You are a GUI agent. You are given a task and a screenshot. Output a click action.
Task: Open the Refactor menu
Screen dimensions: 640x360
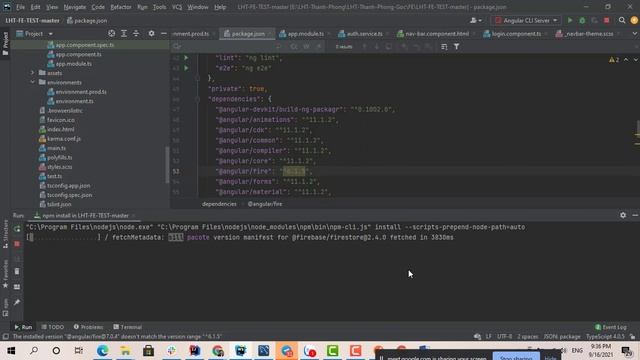121,7
